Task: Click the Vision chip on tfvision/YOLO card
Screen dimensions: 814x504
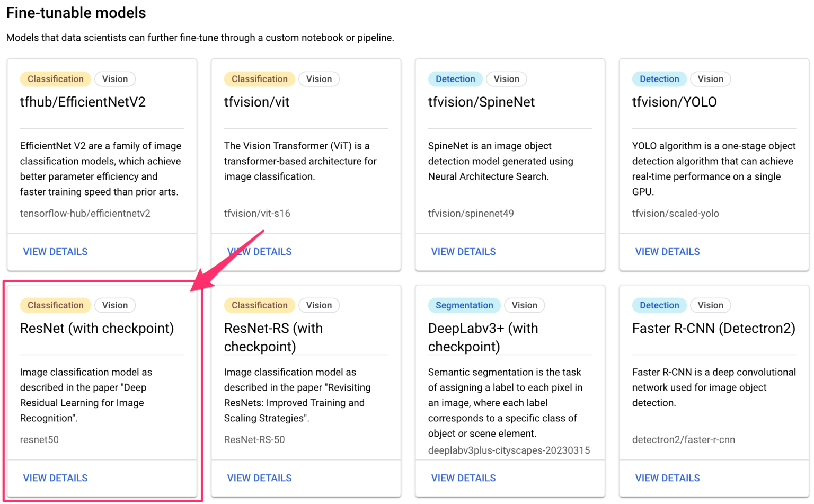Action: [710, 79]
